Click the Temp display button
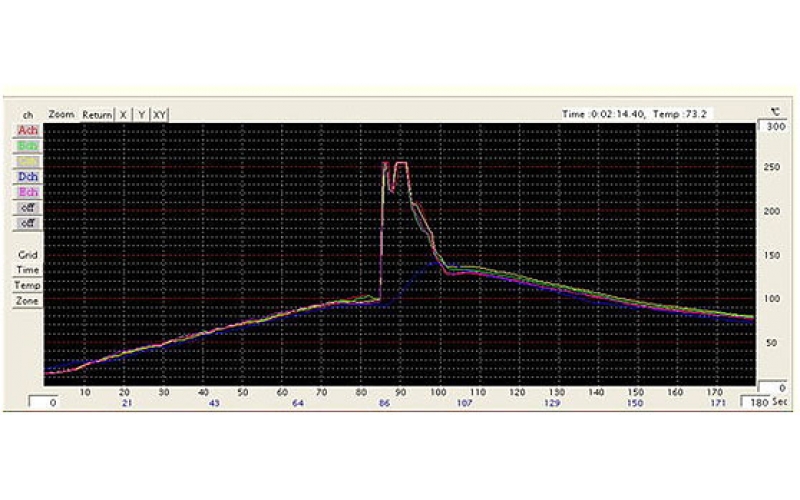Viewport: 800px width, 500px height. [x=28, y=285]
